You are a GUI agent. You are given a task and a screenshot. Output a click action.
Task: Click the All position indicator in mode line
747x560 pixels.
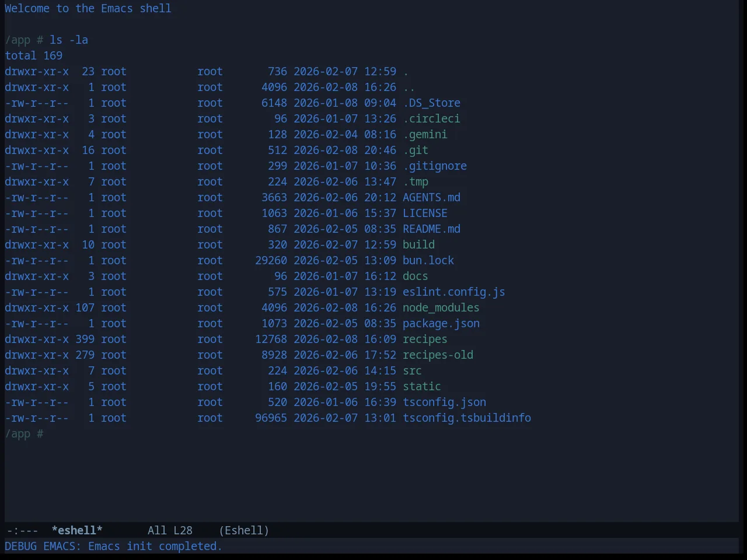pyautogui.click(x=157, y=530)
